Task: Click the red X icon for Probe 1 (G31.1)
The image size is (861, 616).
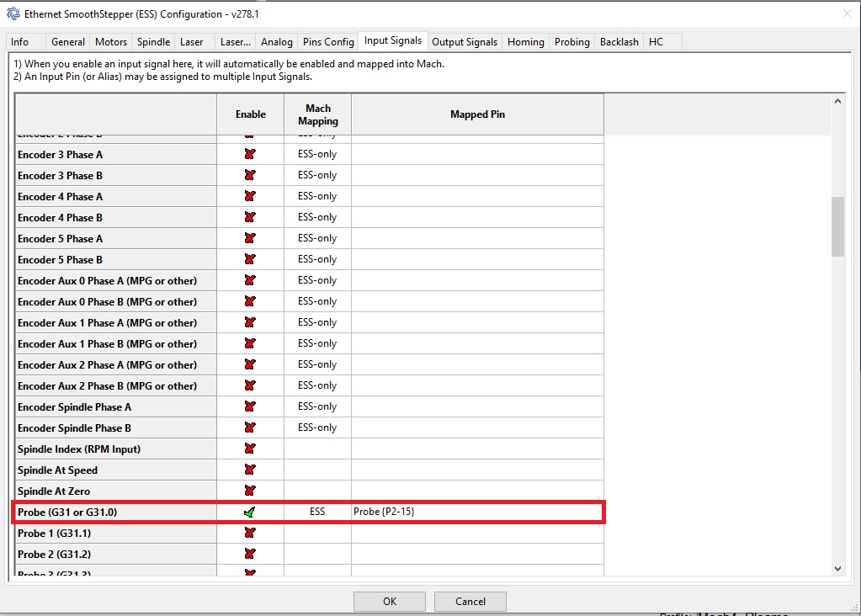Action: click(250, 533)
